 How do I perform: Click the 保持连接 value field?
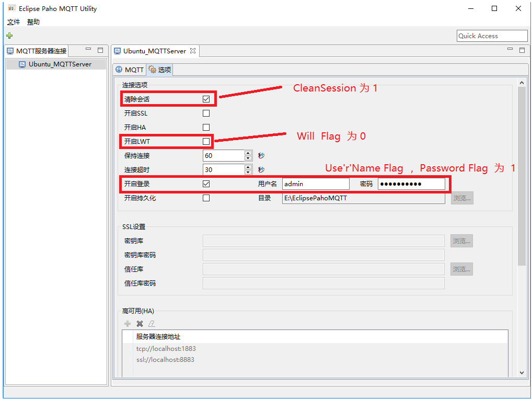(x=224, y=155)
